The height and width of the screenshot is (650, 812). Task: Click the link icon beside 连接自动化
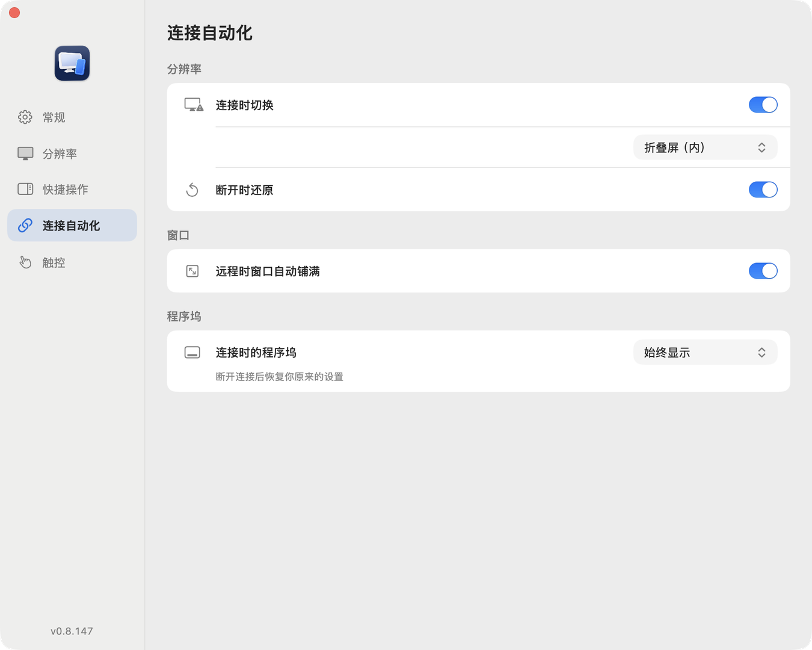tap(25, 225)
